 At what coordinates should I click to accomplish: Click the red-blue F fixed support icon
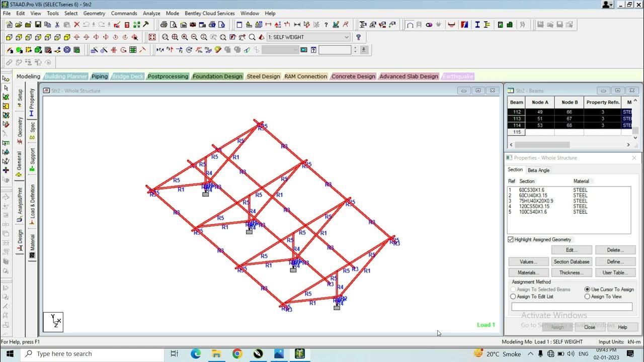coord(464,24)
